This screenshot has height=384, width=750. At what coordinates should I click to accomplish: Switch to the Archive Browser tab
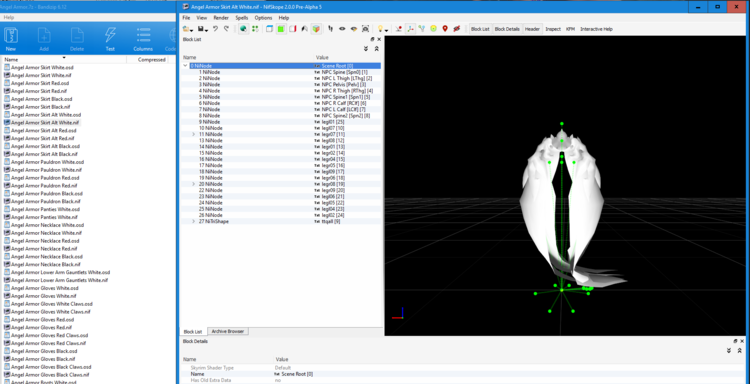[x=228, y=331]
